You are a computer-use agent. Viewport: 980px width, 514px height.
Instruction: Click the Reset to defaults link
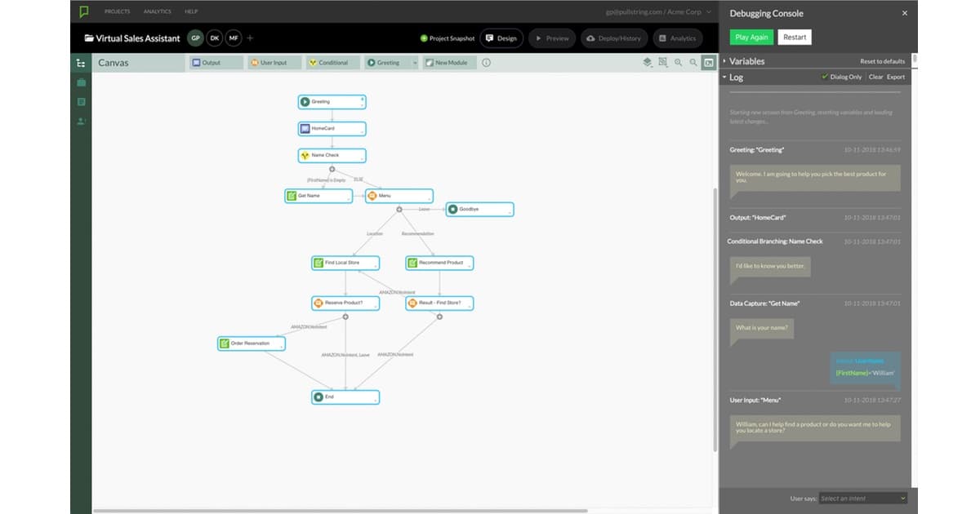(x=882, y=61)
